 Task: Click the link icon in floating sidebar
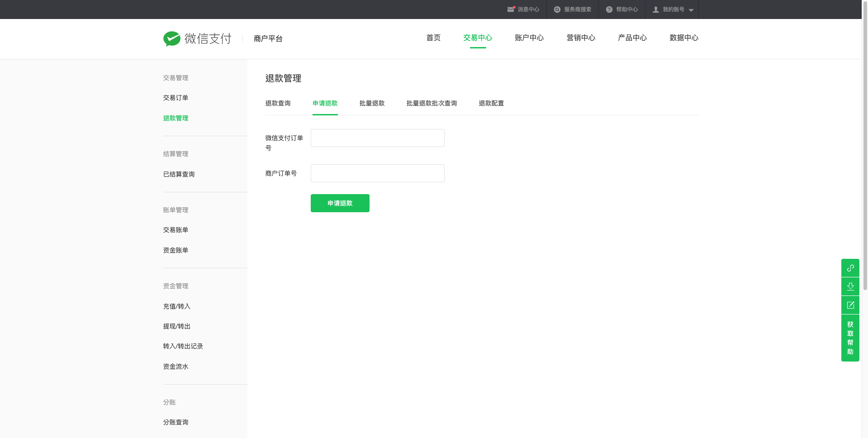(x=850, y=268)
